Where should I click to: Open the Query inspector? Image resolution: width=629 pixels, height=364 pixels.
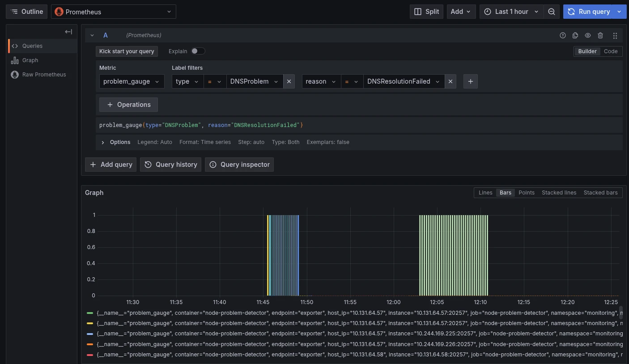click(239, 165)
